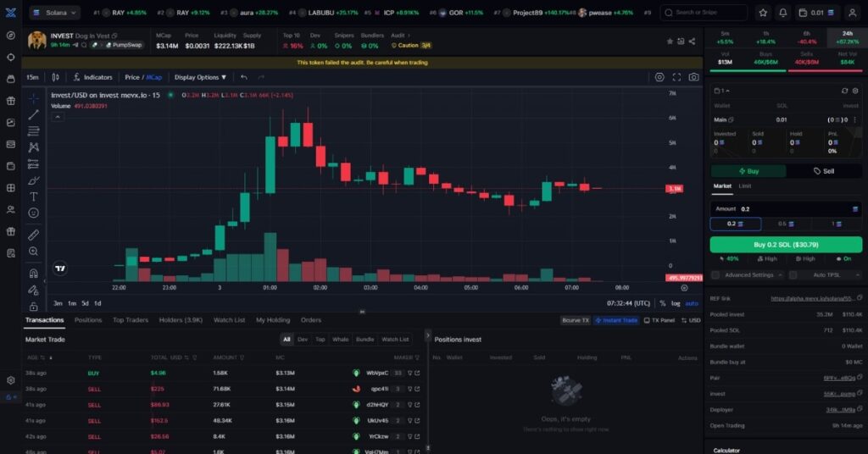This screenshot has height=454, width=868.
Task: Add INVEST token to favorites star
Action: pyautogui.click(x=670, y=42)
